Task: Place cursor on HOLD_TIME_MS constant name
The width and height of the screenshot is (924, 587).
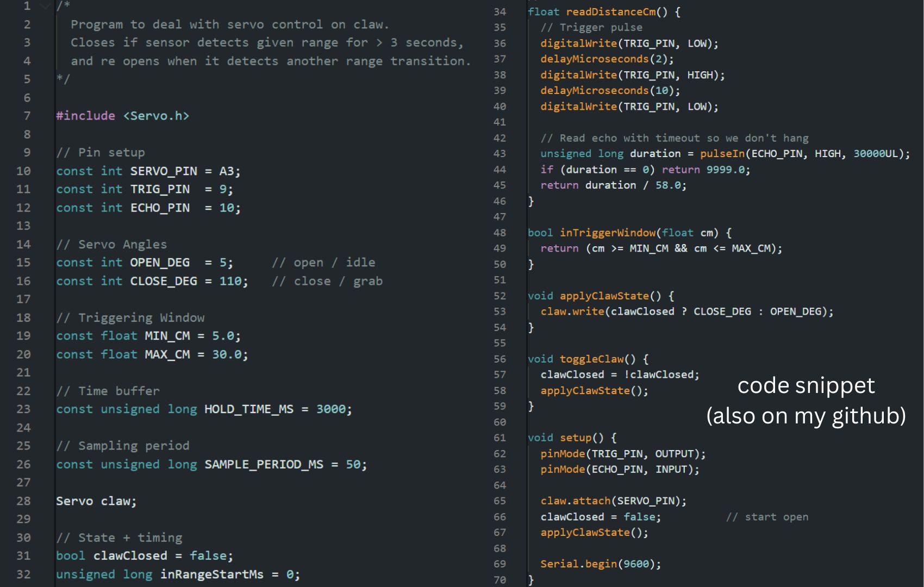Action: [248, 409]
